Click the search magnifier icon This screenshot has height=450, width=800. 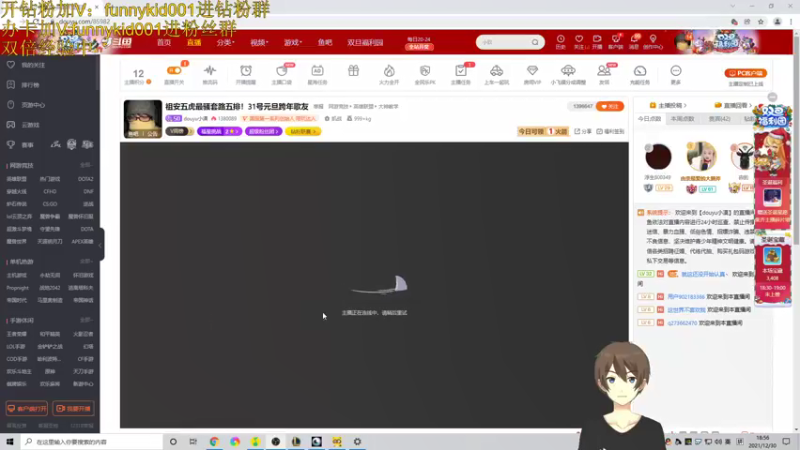point(535,42)
